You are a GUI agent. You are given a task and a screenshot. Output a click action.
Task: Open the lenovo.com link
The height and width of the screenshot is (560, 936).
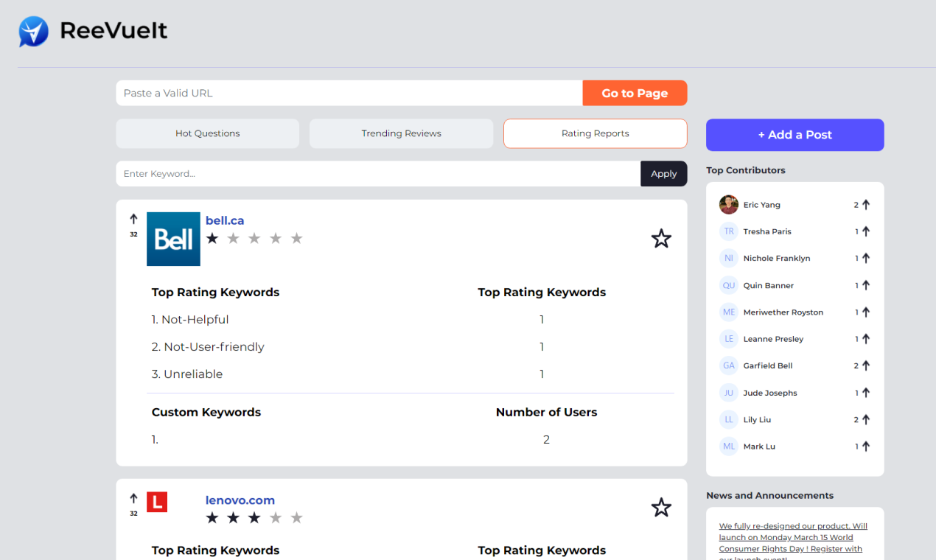click(240, 500)
